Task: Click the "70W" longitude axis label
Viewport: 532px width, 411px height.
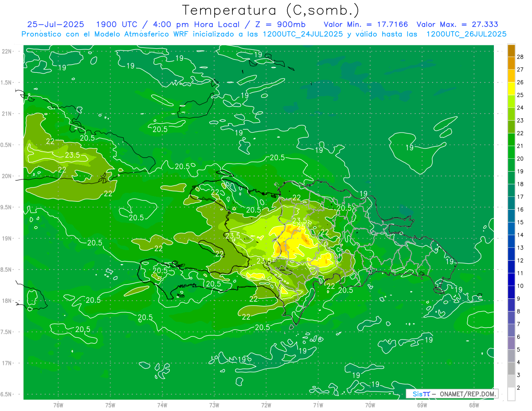Action: click(370, 405)
